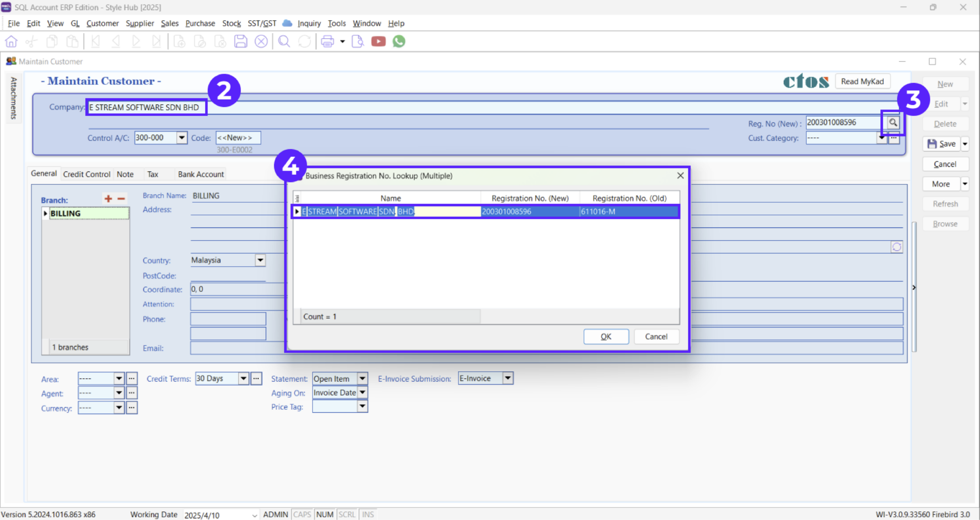Toggle the NUM indicator in the status bar

324,514
